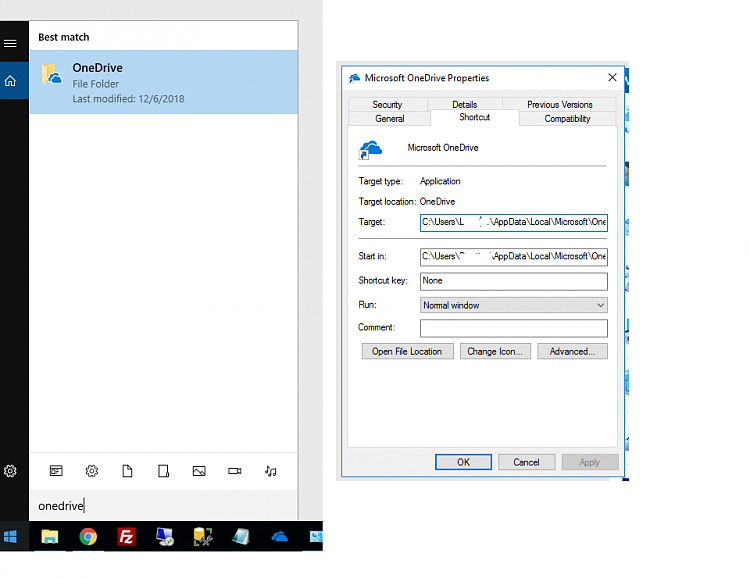Click the Open File Location button
Image resolution: width=750 pixels, height=578 pixels.
coord(407,352)
